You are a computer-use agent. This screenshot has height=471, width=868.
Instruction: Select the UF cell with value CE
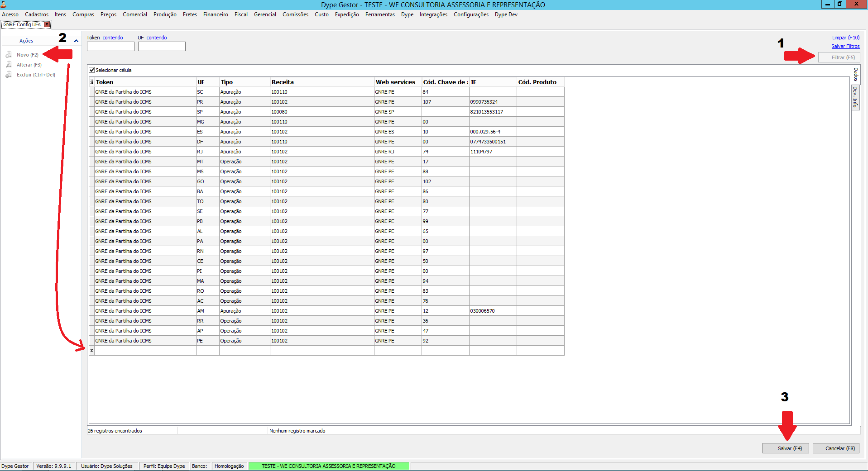click(208, 261)
